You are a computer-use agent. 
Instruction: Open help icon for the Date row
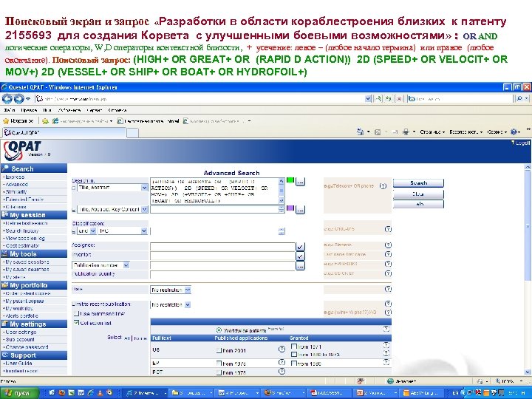pos(388,289)
